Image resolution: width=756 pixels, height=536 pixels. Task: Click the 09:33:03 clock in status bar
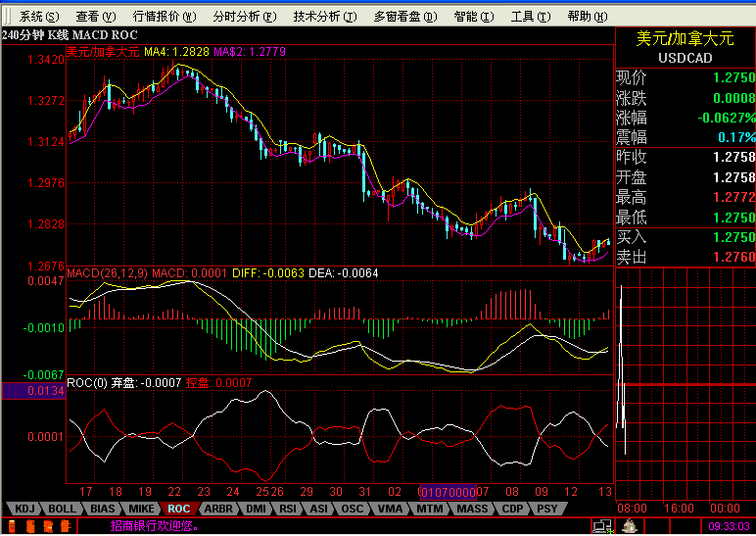[729, 526]
